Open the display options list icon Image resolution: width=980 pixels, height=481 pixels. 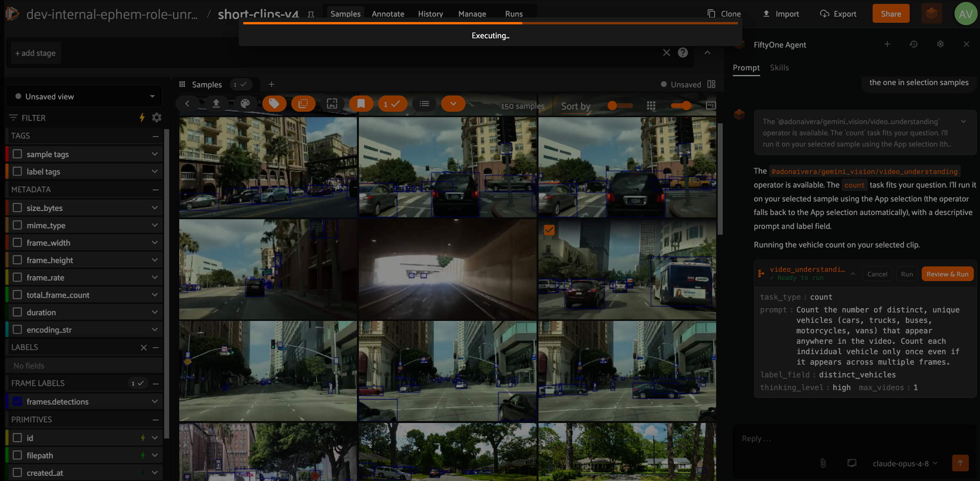(424, 104)
